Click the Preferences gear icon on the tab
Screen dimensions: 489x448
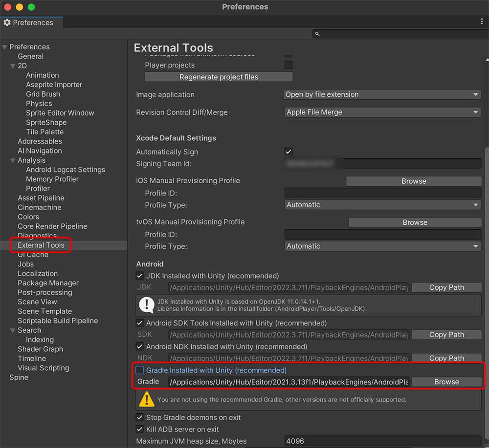click(7, 22)
